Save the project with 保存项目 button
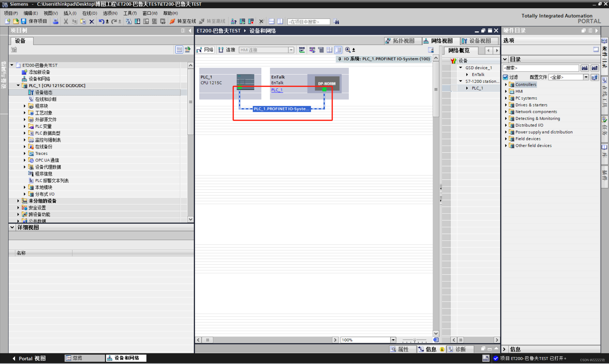The image size is (609, 364). pos(34,22)
